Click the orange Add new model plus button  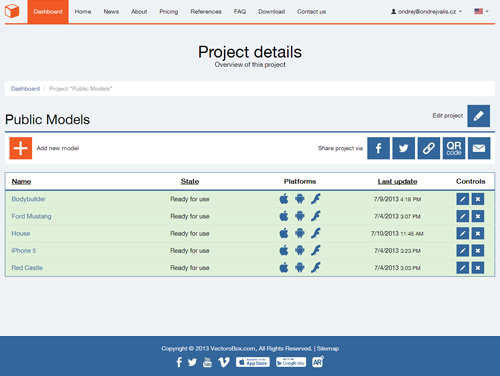21,148
